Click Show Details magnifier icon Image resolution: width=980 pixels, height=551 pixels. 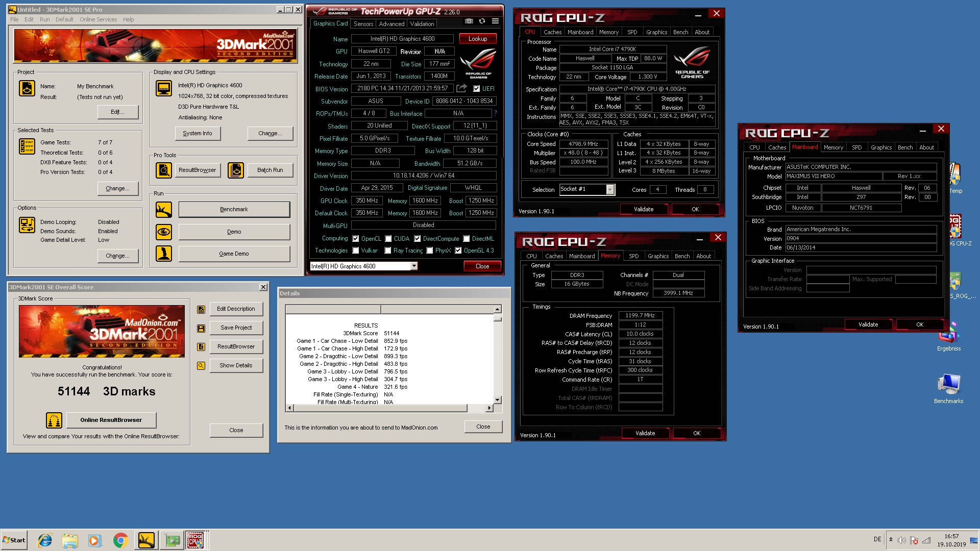pos(201,366)
